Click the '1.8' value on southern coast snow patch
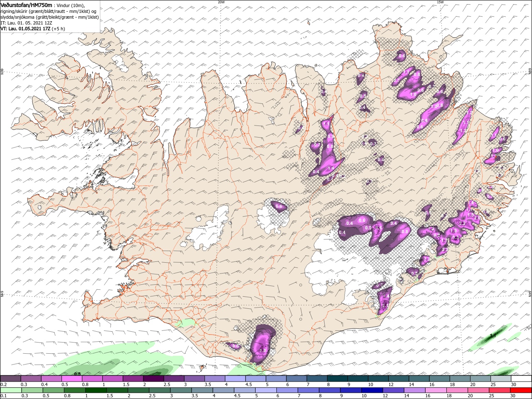Viewport: 532px width, 399px height. (262, 350)
